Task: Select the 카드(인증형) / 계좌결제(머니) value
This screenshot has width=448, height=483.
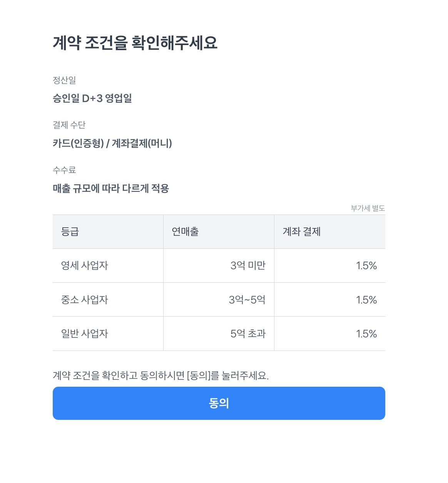Action: point(112,144)
